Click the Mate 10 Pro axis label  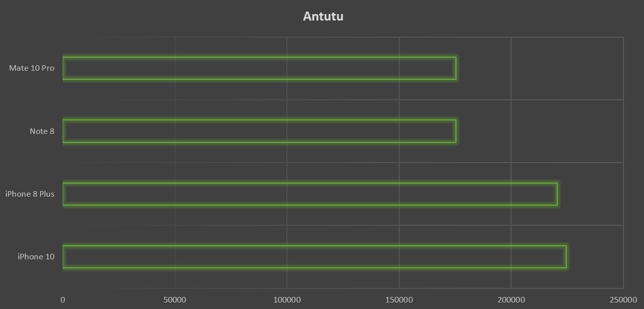32,68
